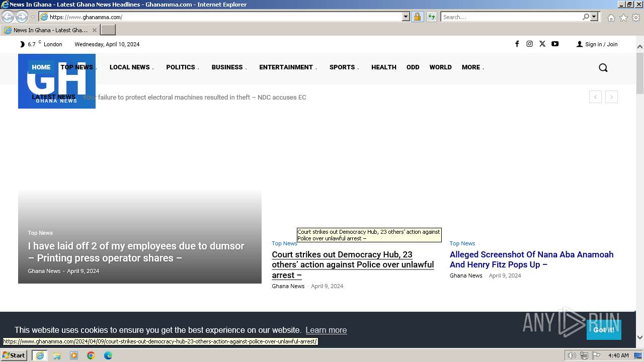The height and width of the screenshot is (362, 644).
Task: Expand the SPORTS menu
Action: (x=344, y=67)
